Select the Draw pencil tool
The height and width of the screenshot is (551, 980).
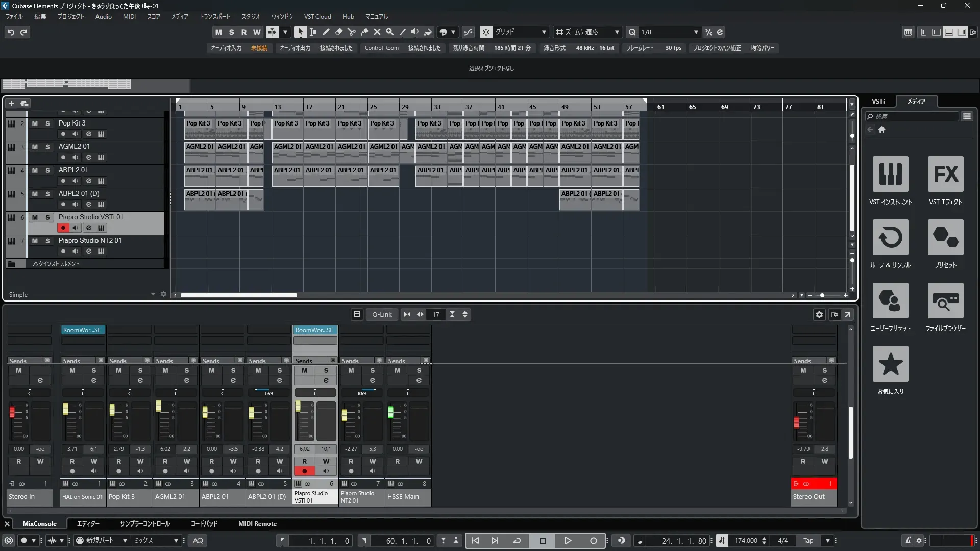(x=326, y=32)
